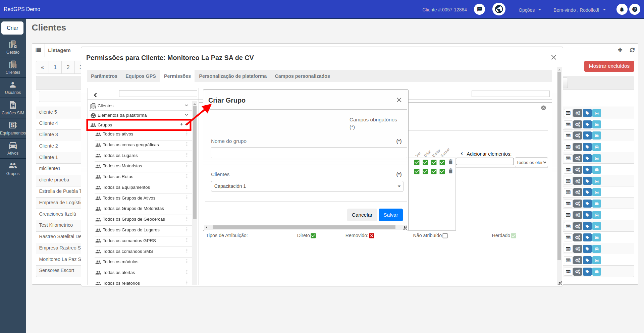644x333 pixels.
Task: Toggle the second row Excluir checkbox
Action: [442, 171]
